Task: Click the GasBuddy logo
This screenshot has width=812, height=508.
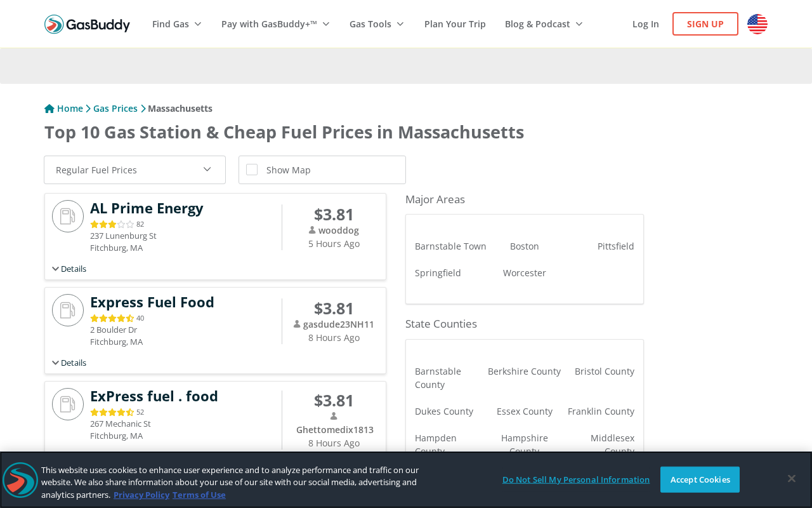Action: [x=87, y=24]
